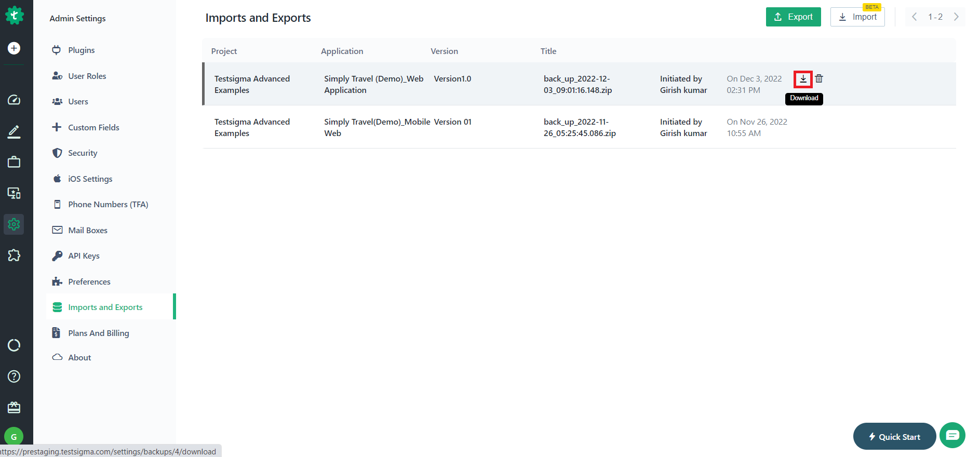Open the user avatar G profile
The width and height of the screenshot is (980, 457).
[14, 437]
